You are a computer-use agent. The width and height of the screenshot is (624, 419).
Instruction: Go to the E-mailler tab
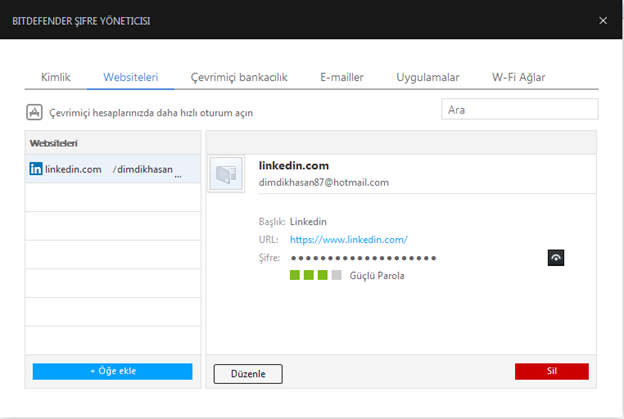342,77
